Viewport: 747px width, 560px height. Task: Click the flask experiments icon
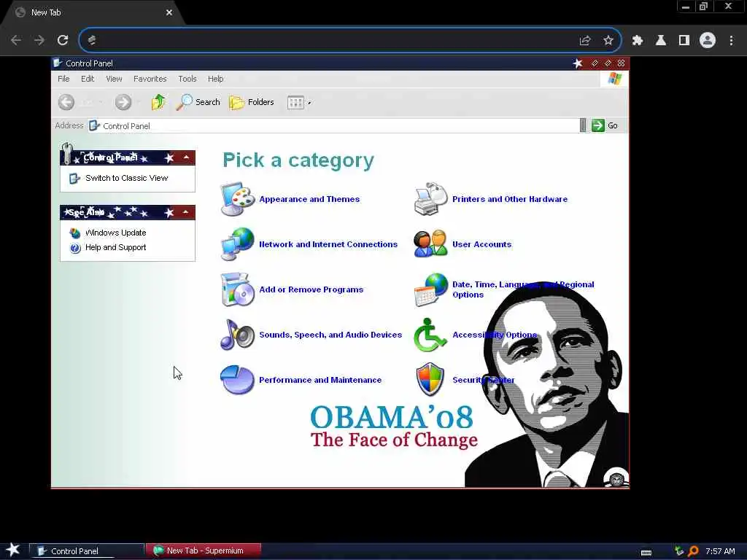click(x=661, y=41)
